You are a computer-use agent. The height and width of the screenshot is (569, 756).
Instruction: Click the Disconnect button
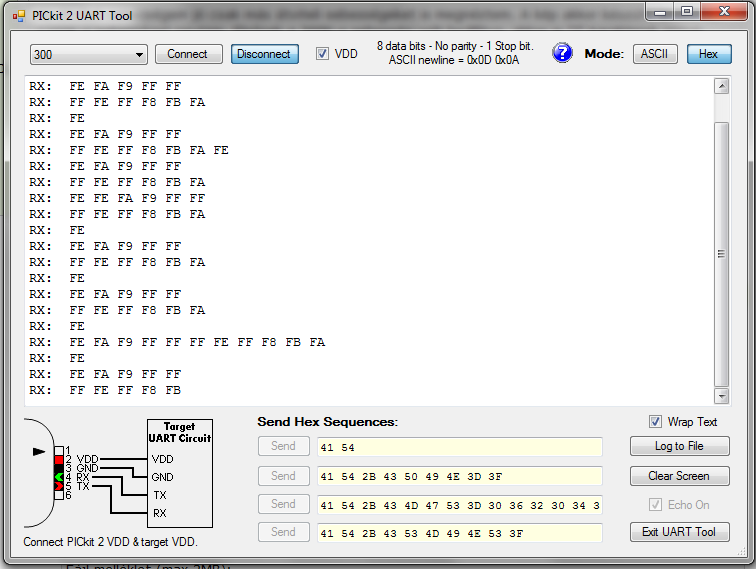pos(264,54)
